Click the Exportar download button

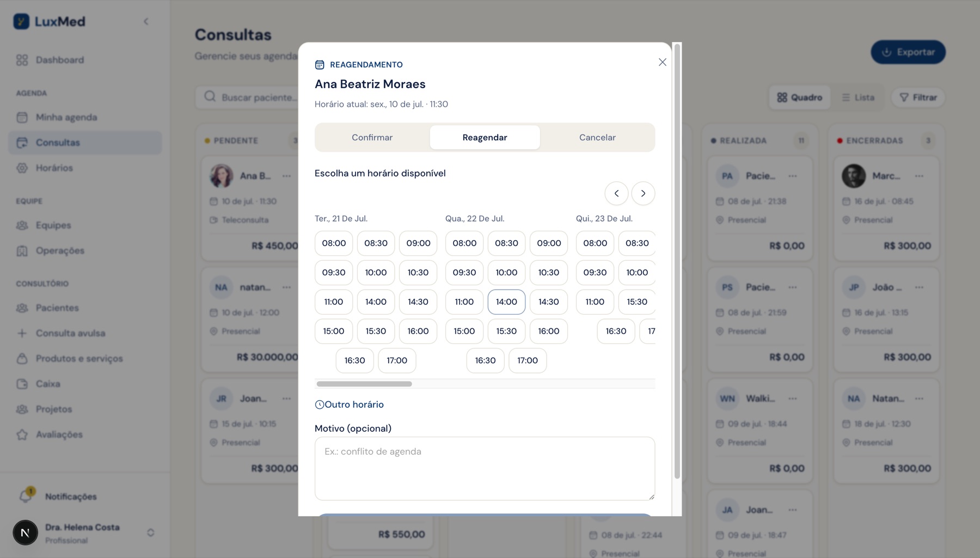[908, 52]
